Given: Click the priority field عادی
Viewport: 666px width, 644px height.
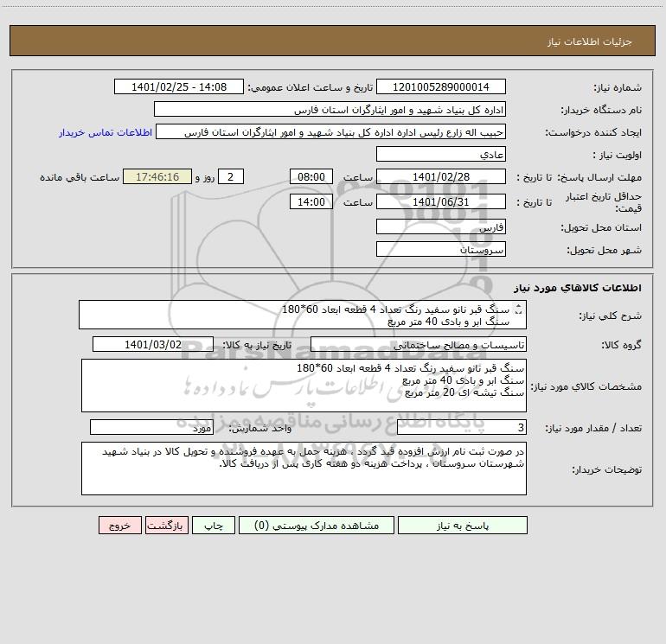Looking at the screenshot, I should 441,154.
